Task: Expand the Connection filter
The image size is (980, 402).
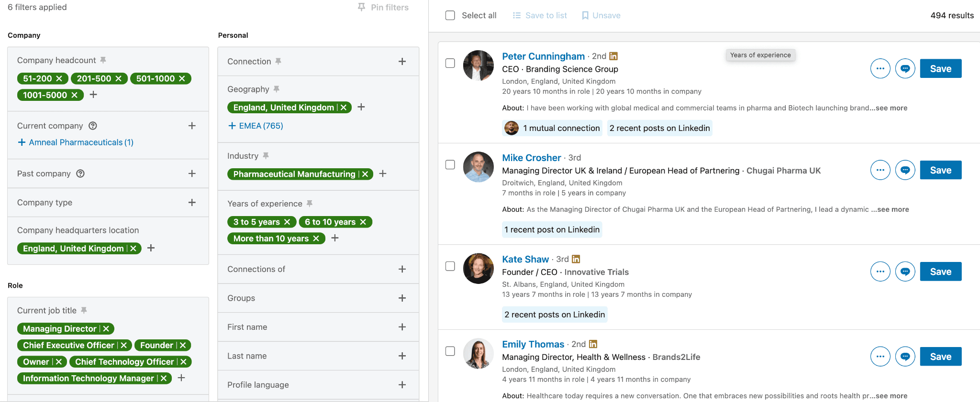Action: coord(402,61)
